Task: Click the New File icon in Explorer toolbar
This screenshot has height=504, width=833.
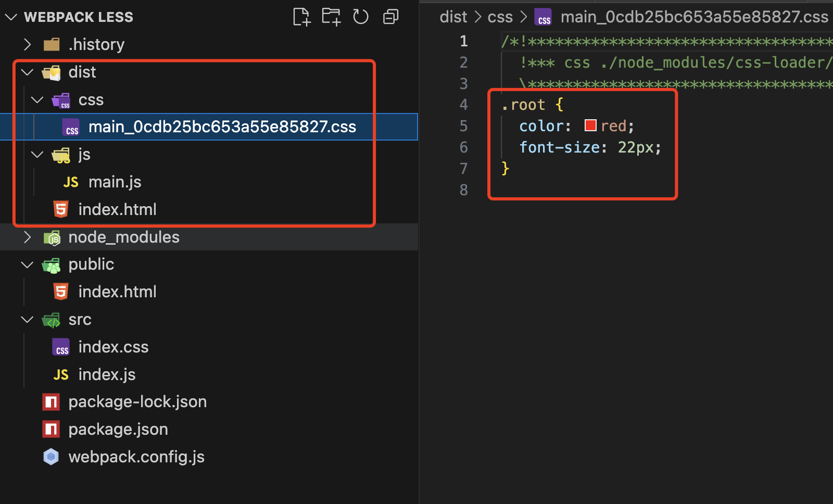Action: (301, 16)
